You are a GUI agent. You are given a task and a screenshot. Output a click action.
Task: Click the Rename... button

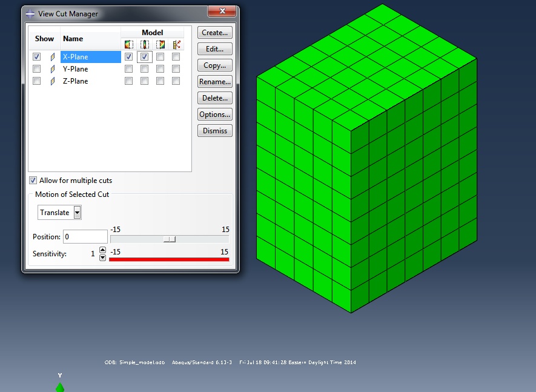(x=214, y=82)
